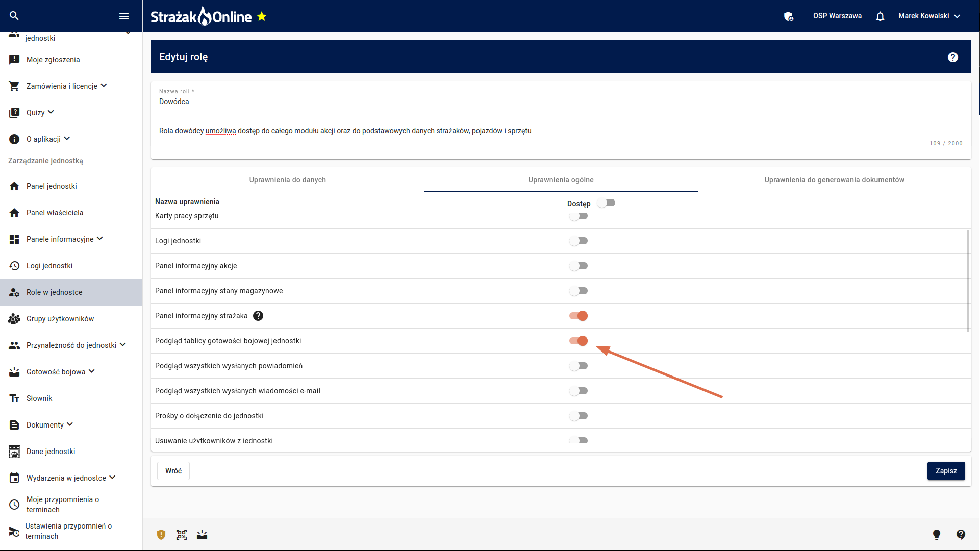Click Wróć button
The image size is (980, 551).
pos(173,471)
